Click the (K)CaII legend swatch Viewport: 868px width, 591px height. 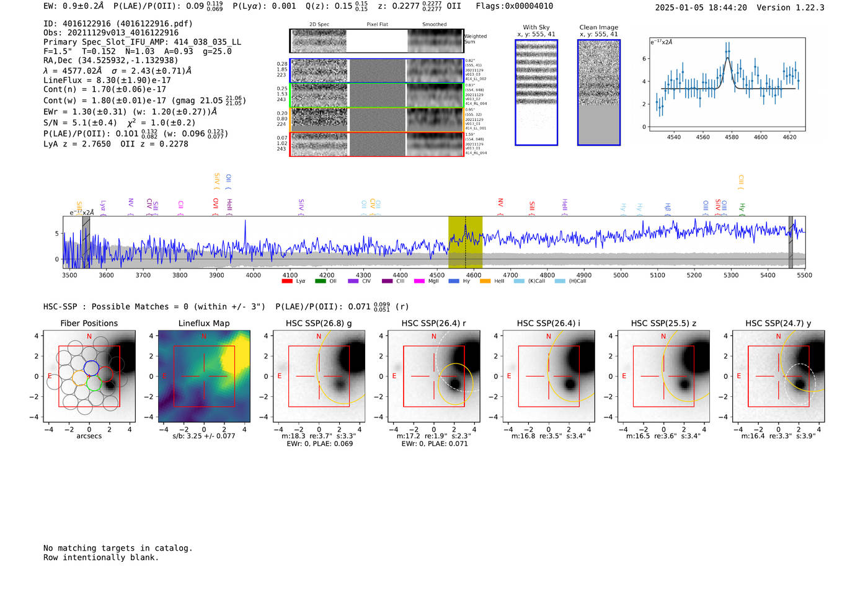519,282
